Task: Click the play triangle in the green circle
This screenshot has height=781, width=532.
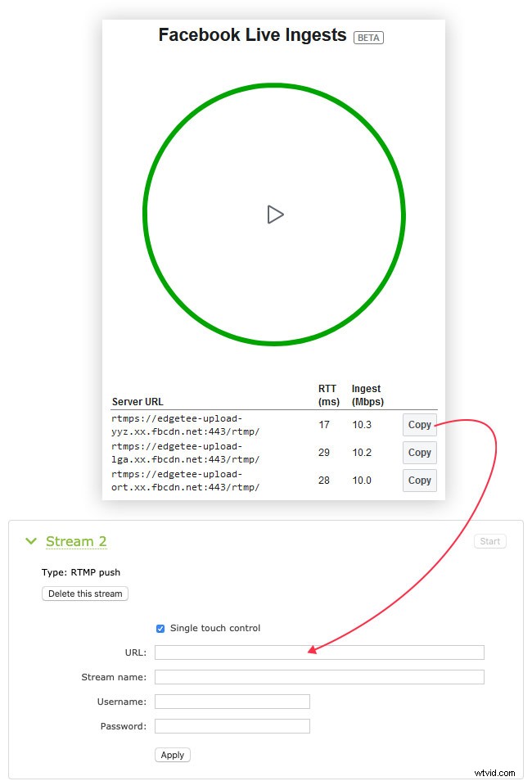Action: click(275, 214)
